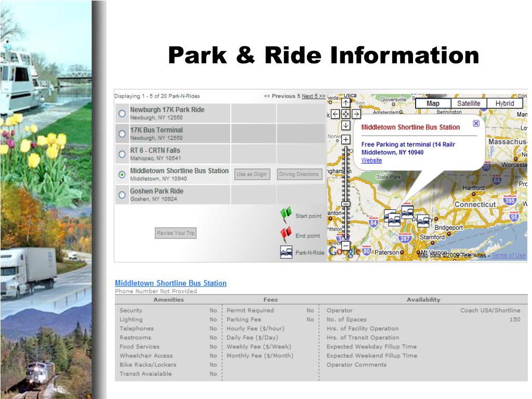Click the map zoom slider handle
The height and width of the screenshot is (399, 532).
click(x=345, y=204)
